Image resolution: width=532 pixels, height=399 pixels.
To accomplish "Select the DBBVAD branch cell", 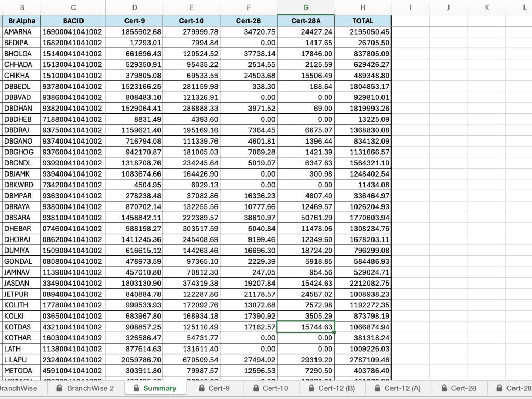I will point(22,97).
